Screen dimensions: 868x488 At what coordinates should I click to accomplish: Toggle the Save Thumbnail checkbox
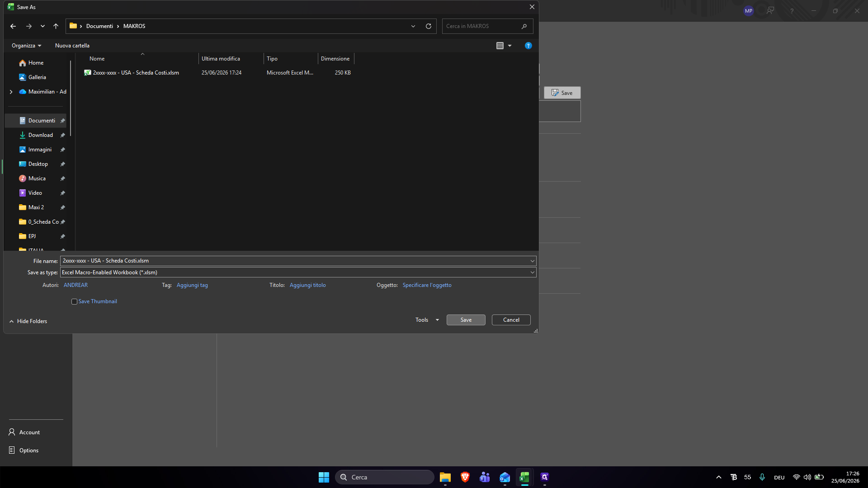(x=74, y=302)
